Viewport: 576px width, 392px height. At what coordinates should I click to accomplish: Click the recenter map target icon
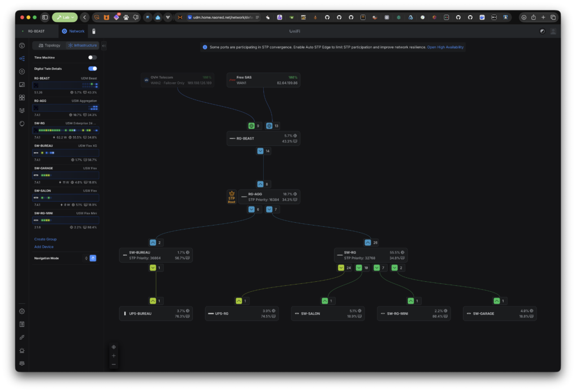[x=114, y=347]
